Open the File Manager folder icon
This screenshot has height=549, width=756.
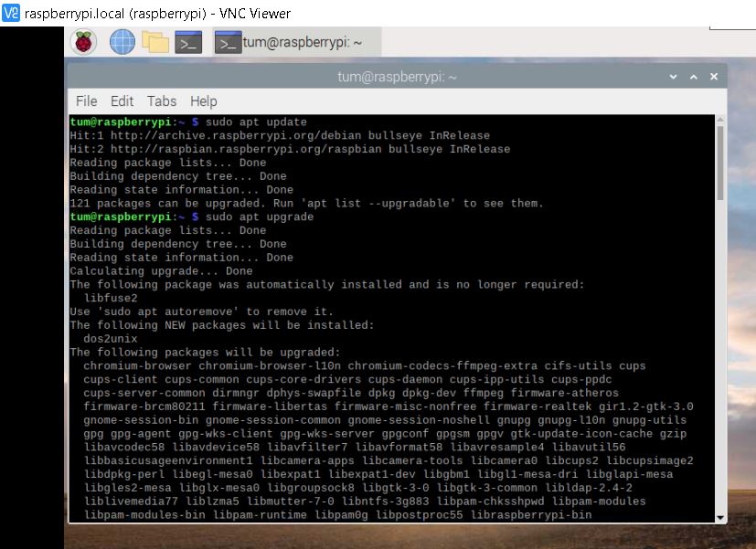click(x=155, y=42)
